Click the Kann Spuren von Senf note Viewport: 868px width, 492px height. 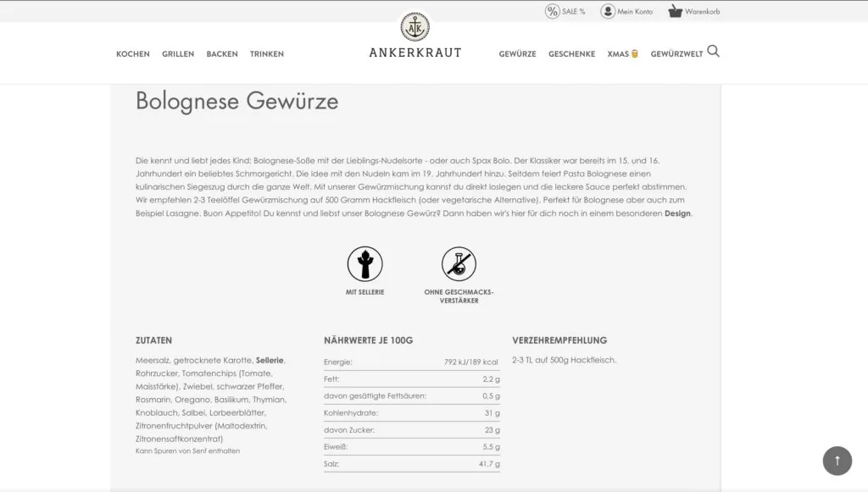tap(187, 451)
